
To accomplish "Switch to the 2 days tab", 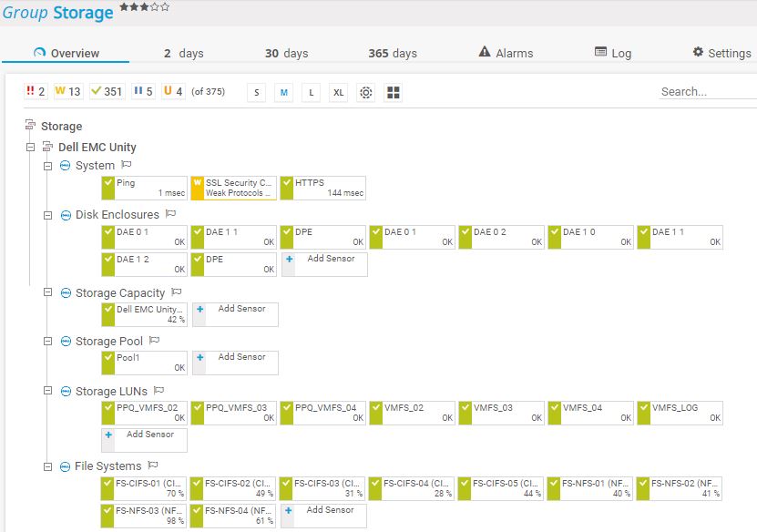I will pos(183,53).
